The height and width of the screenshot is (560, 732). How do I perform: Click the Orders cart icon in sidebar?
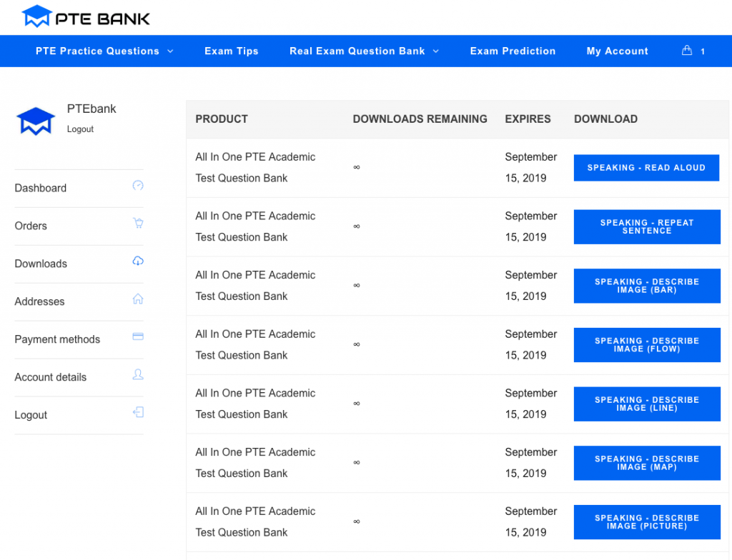138,224
